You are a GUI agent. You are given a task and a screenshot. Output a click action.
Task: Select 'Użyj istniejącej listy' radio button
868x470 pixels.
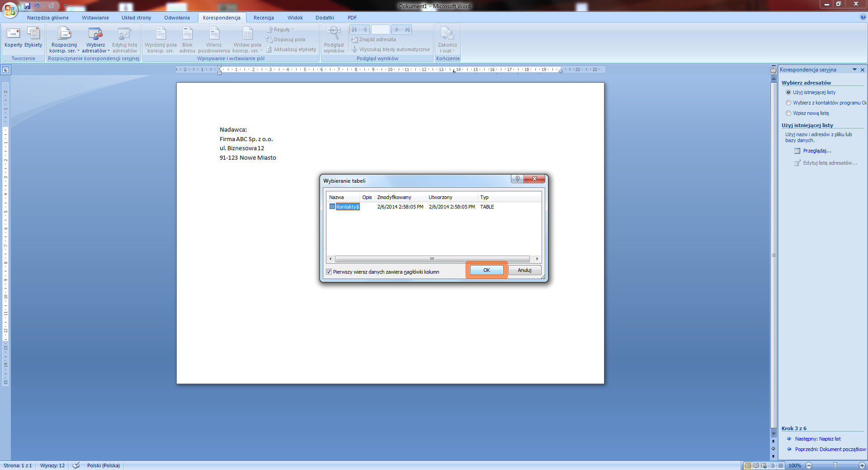(788, 92)
